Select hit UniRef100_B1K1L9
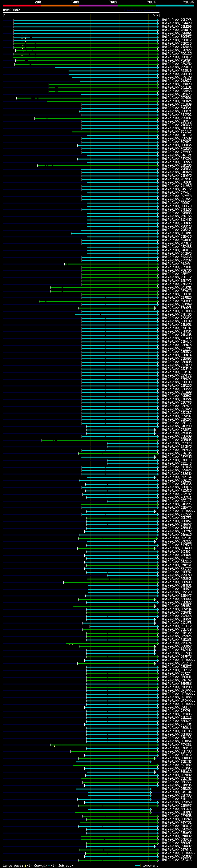 (x=176, y=799)
